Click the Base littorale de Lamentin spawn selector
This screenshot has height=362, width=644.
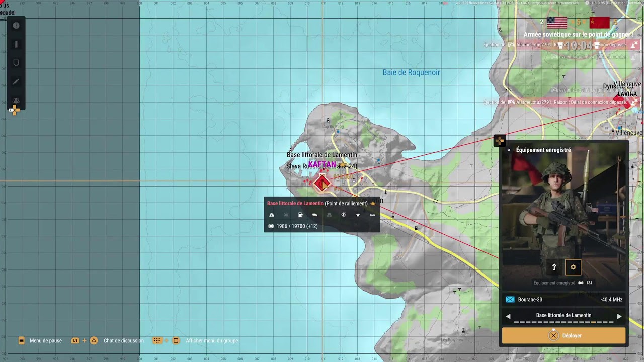click(563, 316)
